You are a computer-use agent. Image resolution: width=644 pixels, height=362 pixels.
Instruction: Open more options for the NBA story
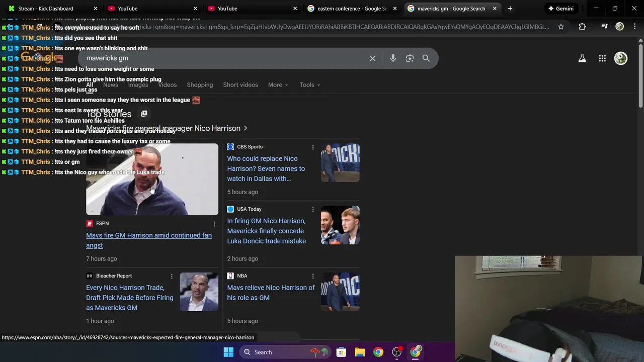pos(313,277)
